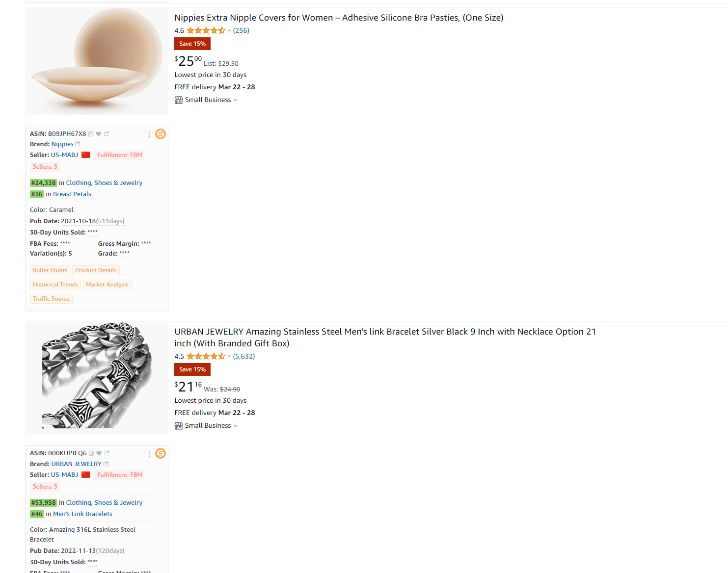This screenshot has width=728, height=573.
Task: Click orange SellerSprite logo on bracelet card
Action: pos(161,453)
